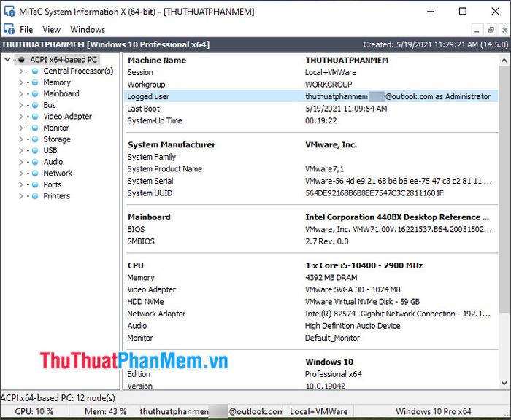Click the Windows 10 heading value
The height and width of the screenshot is (420, 511).
click(x=329, y=362)
